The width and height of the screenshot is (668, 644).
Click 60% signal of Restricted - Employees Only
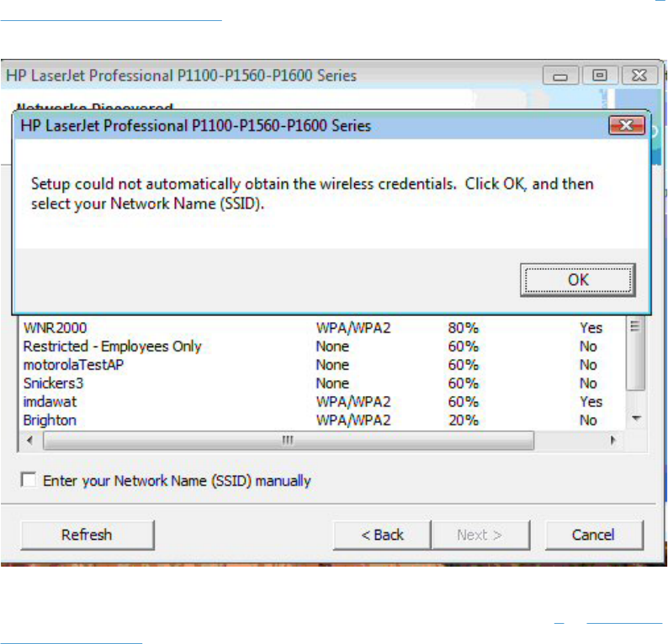pyautogui.click(x=463, y=346)
